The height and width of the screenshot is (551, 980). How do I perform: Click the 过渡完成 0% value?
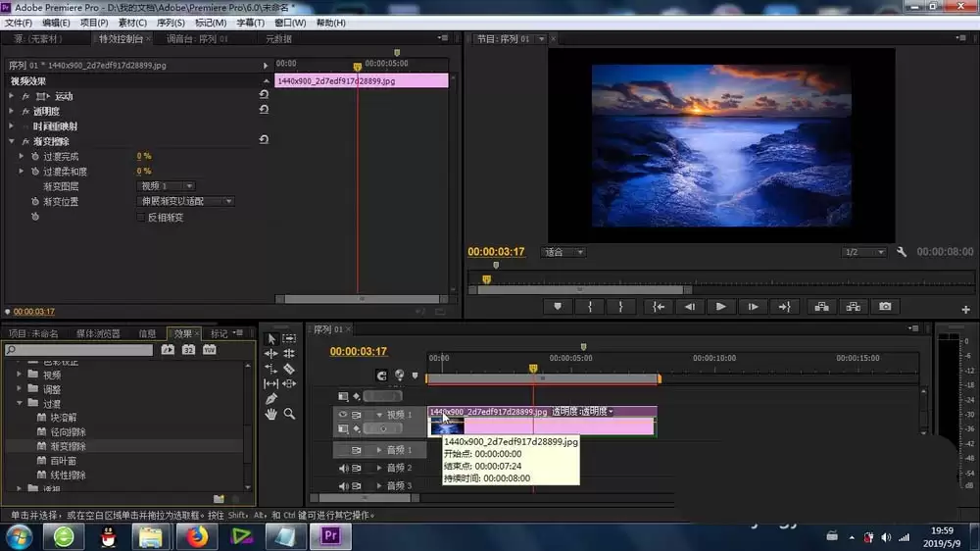click(144, 156)
